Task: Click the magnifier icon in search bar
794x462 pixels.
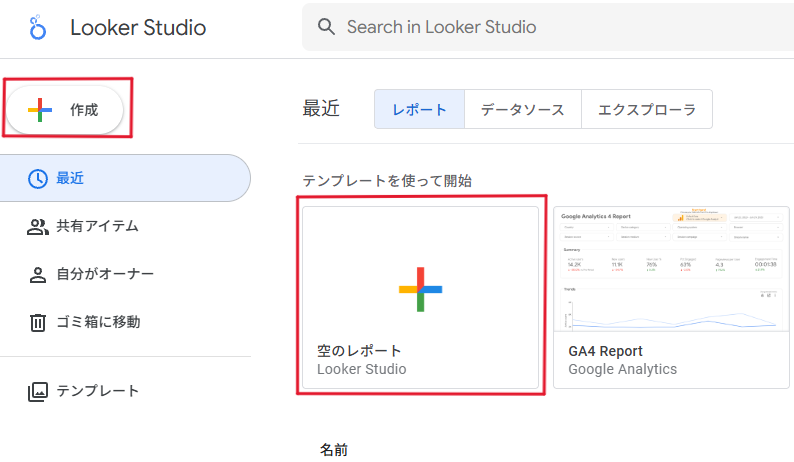Action: [326, 27]
